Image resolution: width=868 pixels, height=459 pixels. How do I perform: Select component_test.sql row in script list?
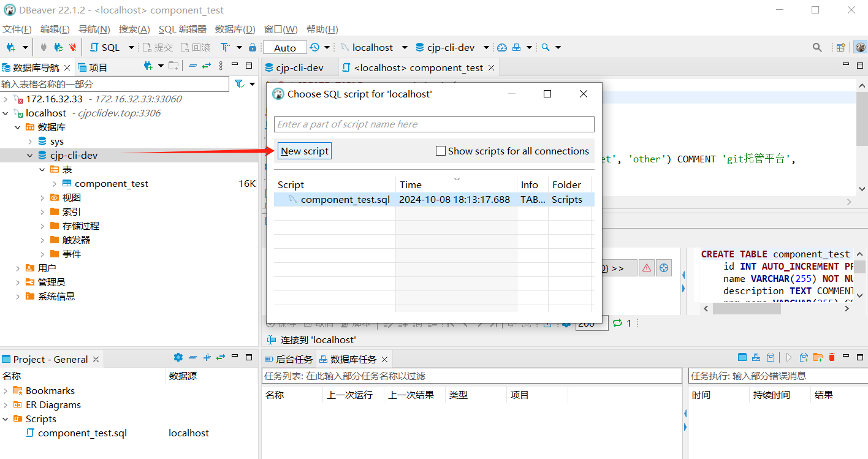tap(434, 199)
